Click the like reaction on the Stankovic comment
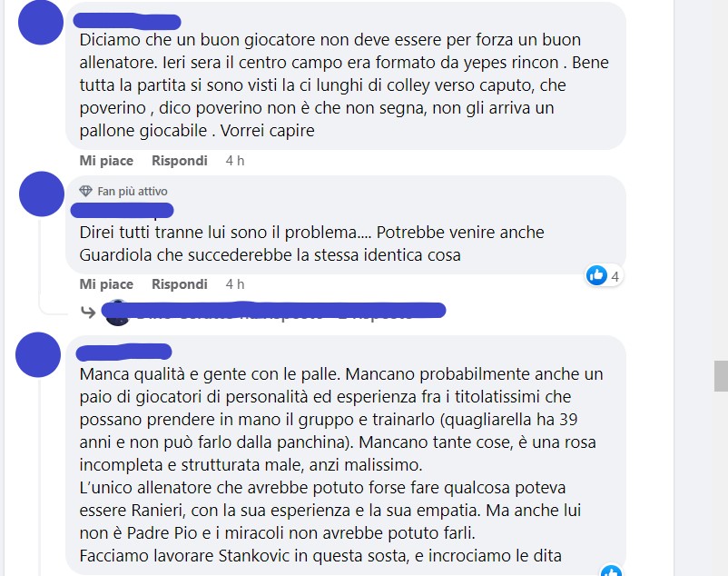Image resolution: width=728 pixels, height=576 pixels. (x=611, y=571)
